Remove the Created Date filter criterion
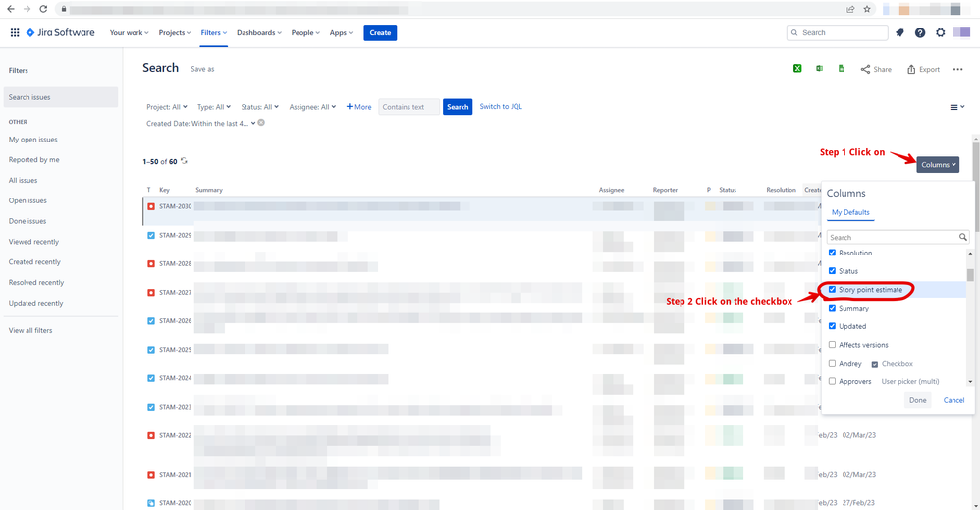 point(261,123)
